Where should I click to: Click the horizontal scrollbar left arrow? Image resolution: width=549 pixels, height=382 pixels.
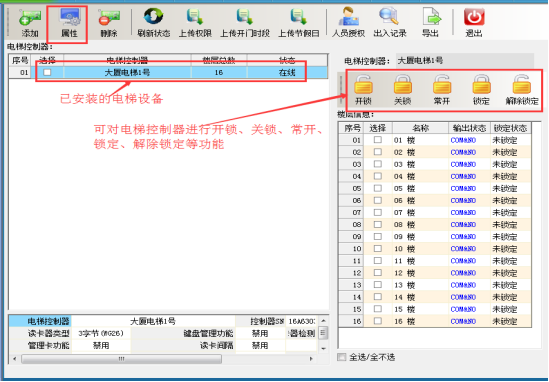click(x=14, y=359)
